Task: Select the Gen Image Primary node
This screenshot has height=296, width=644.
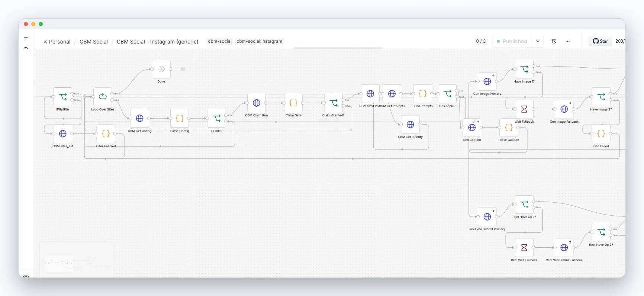Action: click(x=487, y=81)
